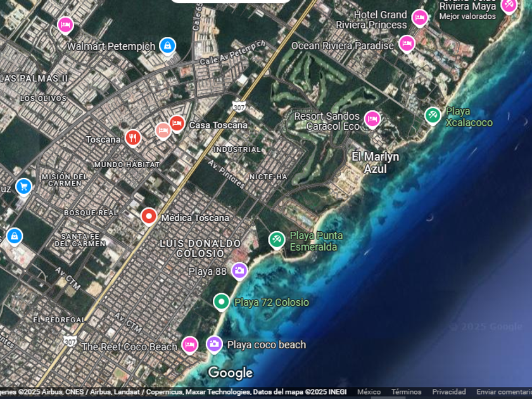Click the LOS OLIVOS neighborhood label
The width and height of the screenshot is (532, 399).
coord(43,99)
